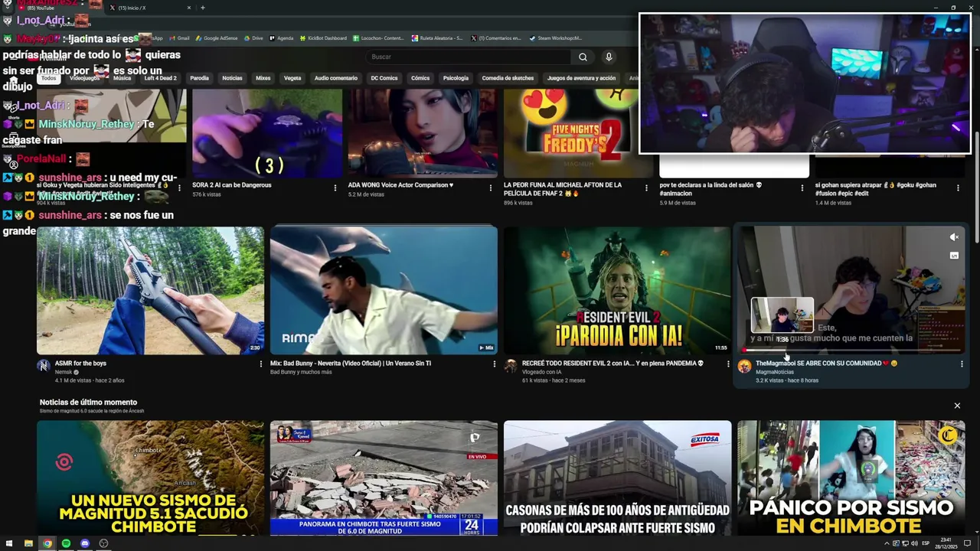Screen dimensions: 980x551
Task: Select Juegos de aventura y acción chip
Action: 581,78
